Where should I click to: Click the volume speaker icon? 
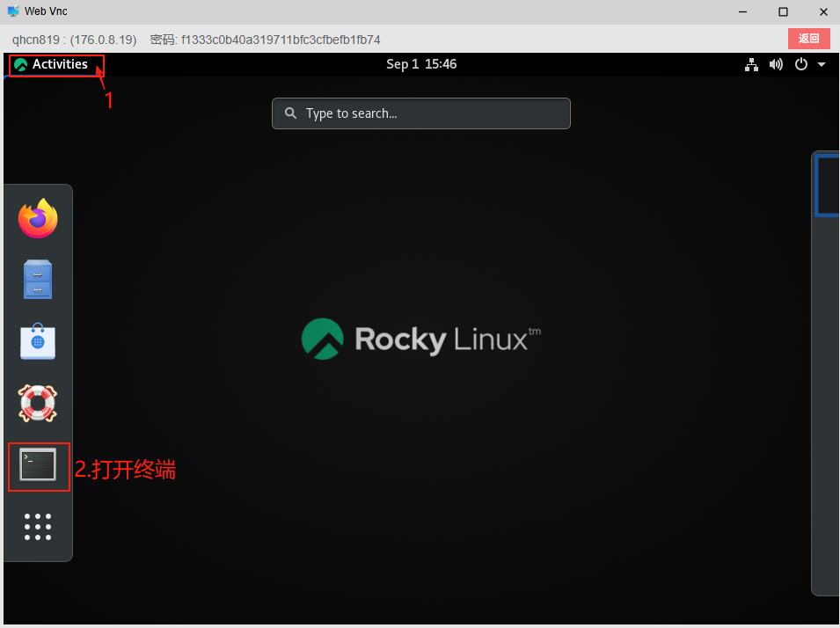pos(776,65)
